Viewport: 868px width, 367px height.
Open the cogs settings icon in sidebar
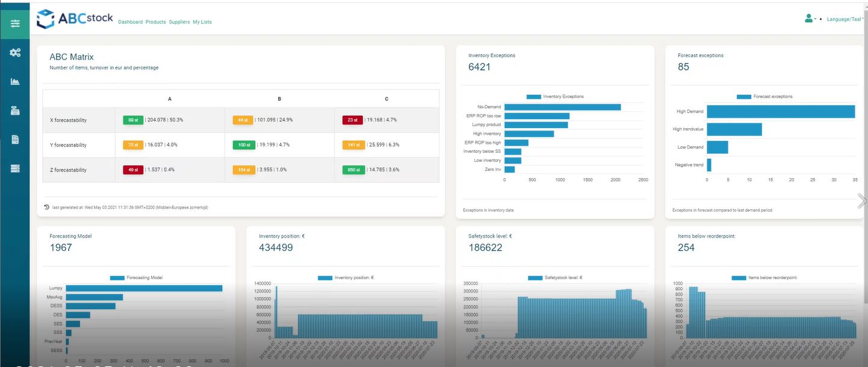click(x=15, y=52)
